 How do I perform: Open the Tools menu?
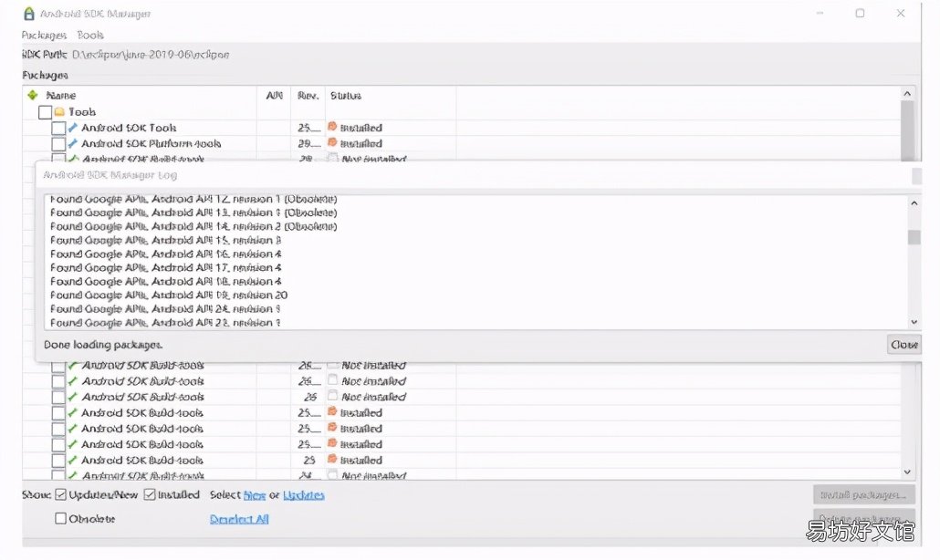click(x=90, y=36)
